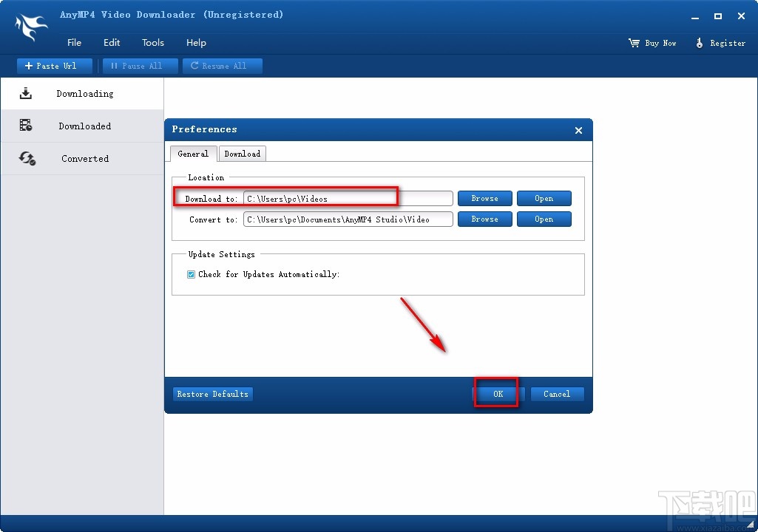Click the Convert to path field
This screenshot has height=532, width=758.
click(348, 219)
